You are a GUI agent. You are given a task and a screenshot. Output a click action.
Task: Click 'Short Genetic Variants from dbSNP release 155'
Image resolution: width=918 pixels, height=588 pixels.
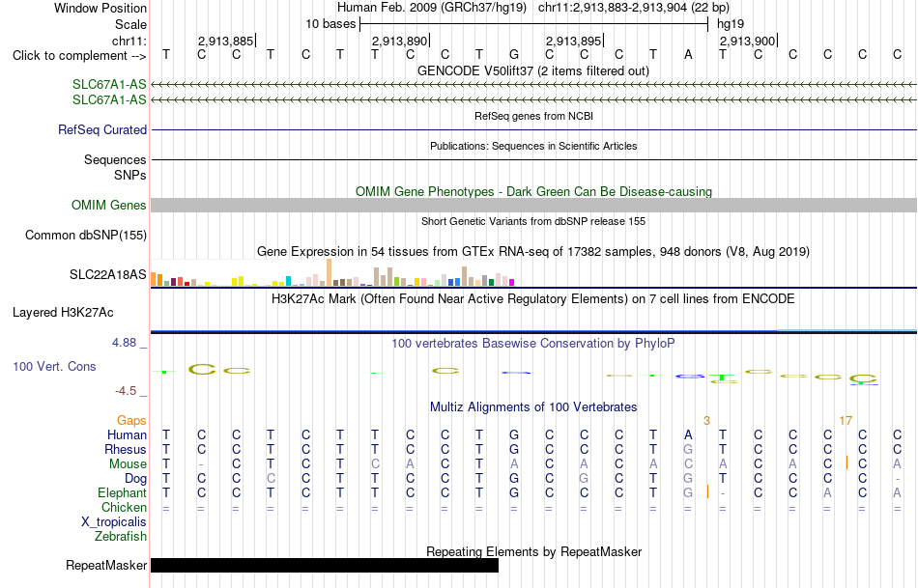tap(533, 221)
